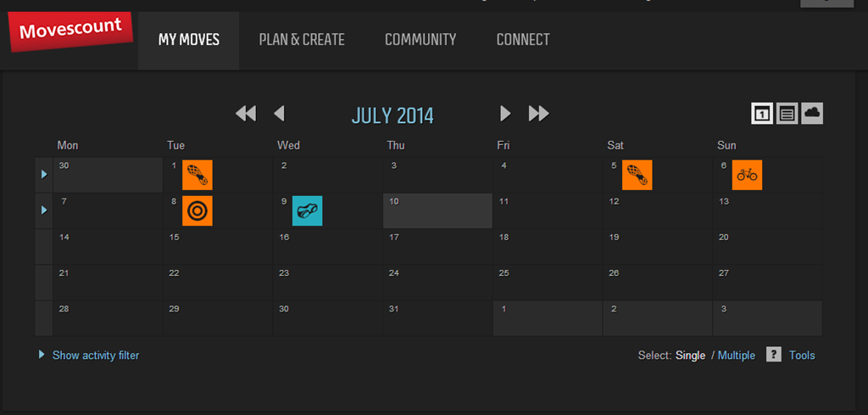868x415 pixels.
Task: Switch to the calendar view icon
Action: click(762, 114)
